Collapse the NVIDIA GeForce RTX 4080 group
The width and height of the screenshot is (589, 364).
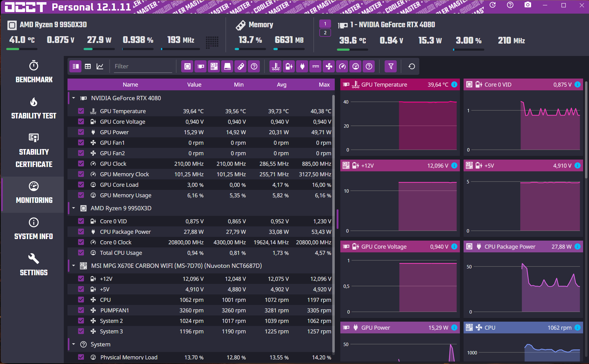(74, 98)
